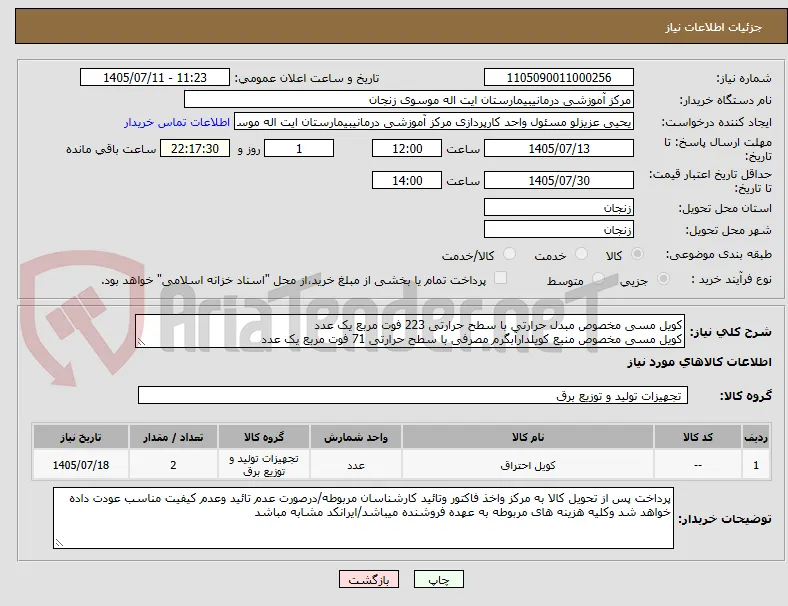Screen dimensions: 788x606
Task: Select the کالا radio button
Action: (637, 254)
